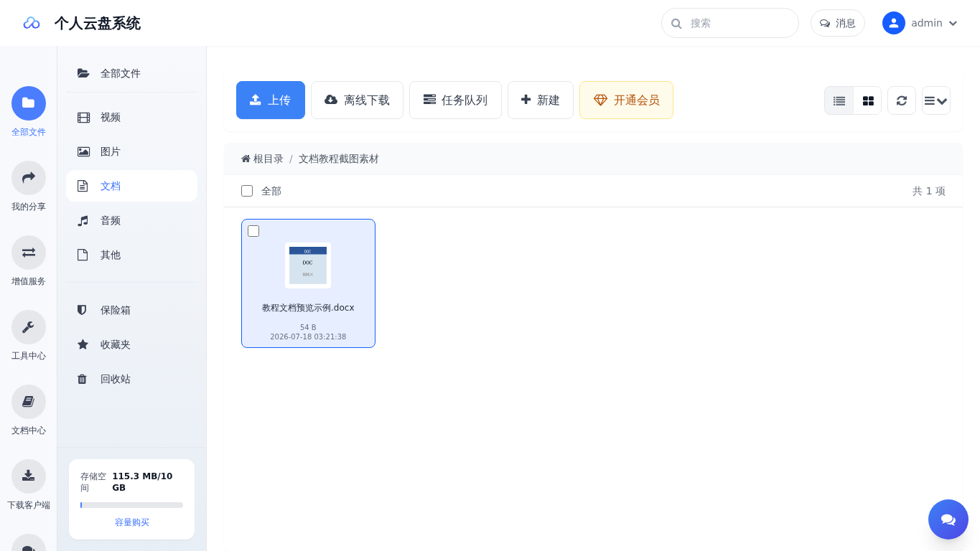Click the home icon in the breadcrumb
Image resolution: width=980 pixels, height=551 pixels.
246,159
